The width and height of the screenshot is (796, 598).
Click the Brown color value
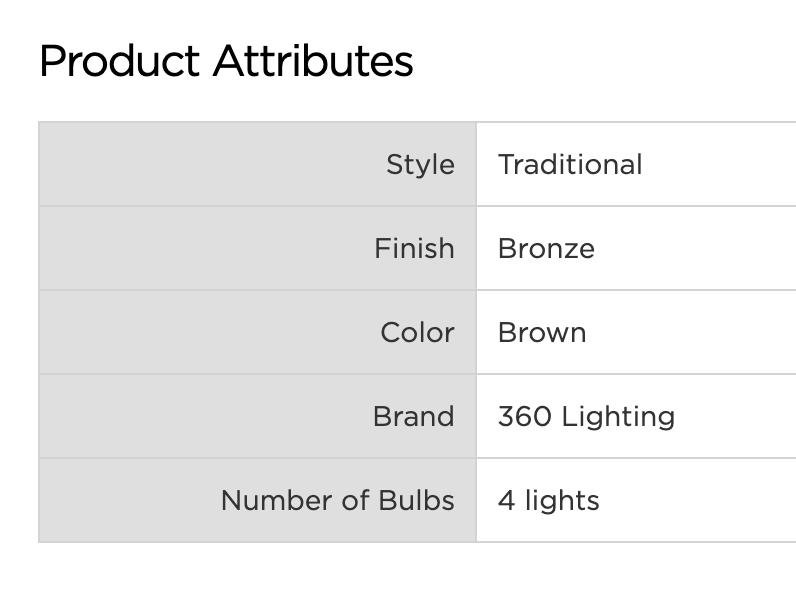click(542, 332)
